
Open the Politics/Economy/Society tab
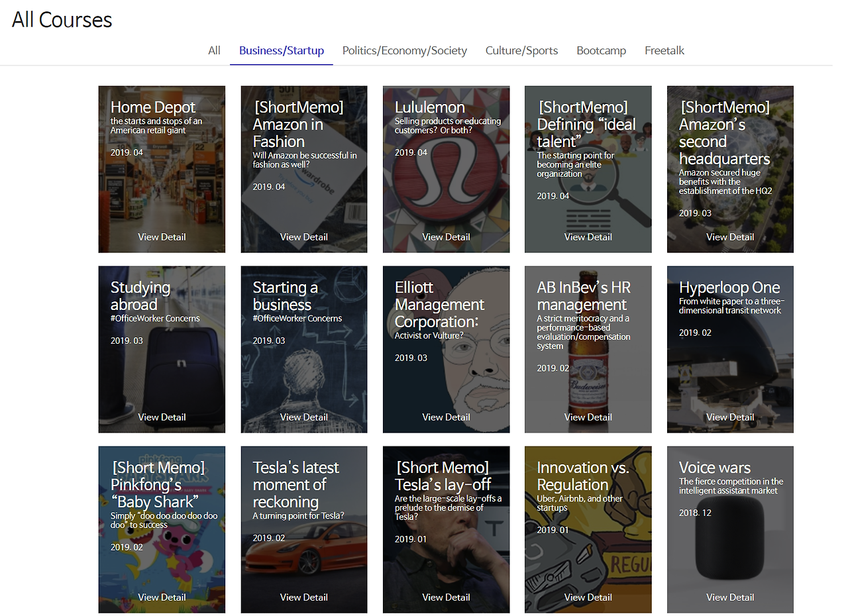tap(405, 50)
